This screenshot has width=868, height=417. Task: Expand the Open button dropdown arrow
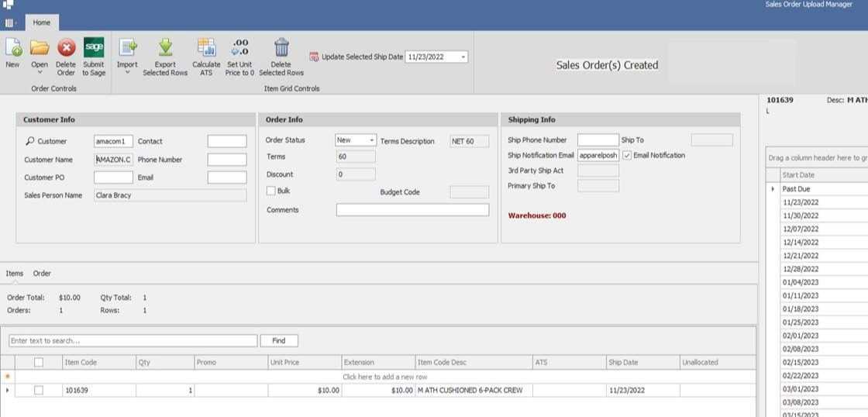(40, 73)
